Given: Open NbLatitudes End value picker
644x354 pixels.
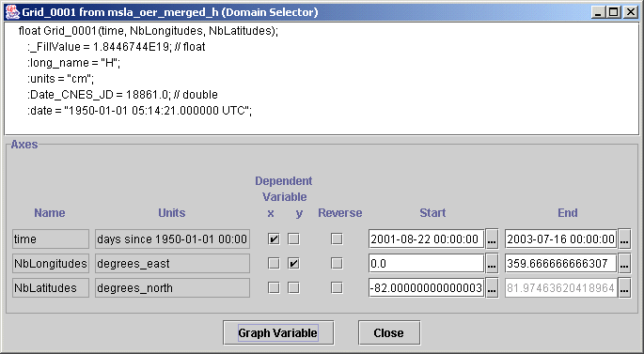Looking at the screenshot, I should 624,288.
